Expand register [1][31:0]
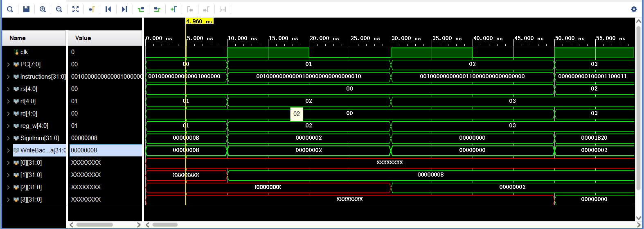 coord(8,175)
